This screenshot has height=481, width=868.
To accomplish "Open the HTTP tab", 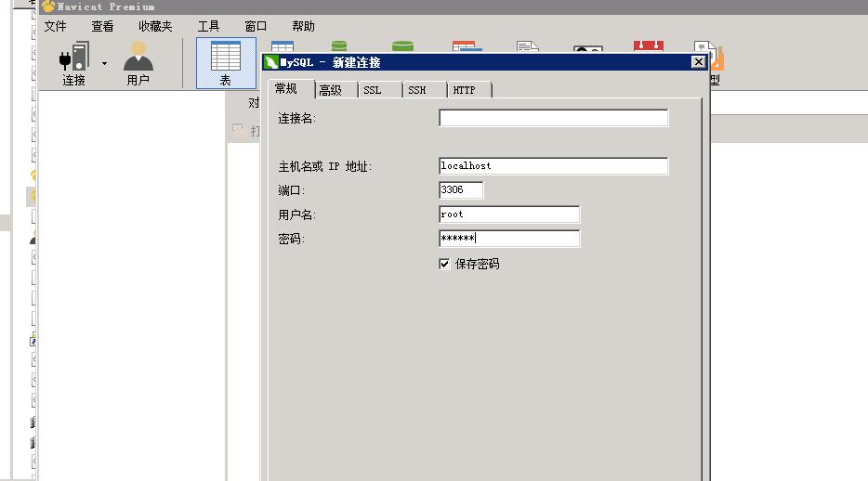I will pyautogui.click(x=465, y=90).
